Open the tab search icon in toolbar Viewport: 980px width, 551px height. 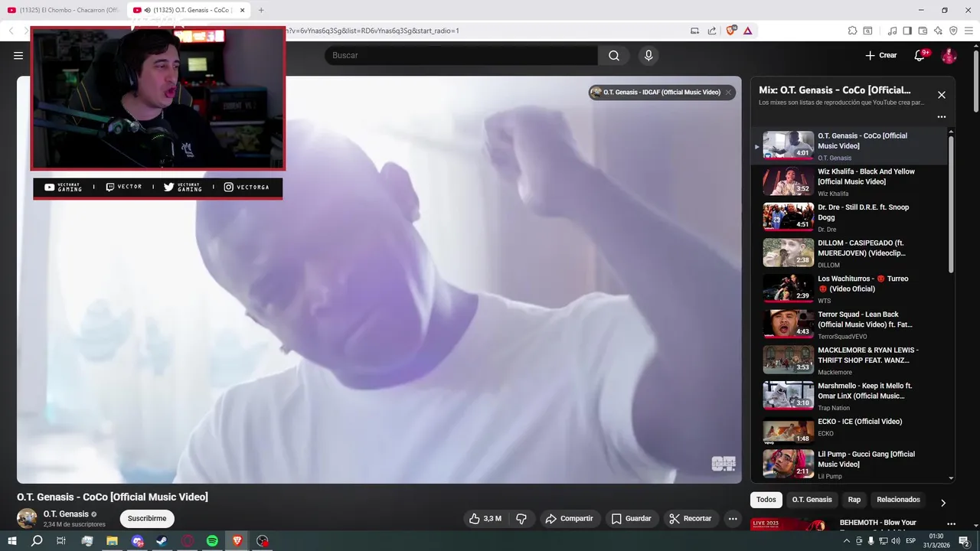(x=867, y=31)
